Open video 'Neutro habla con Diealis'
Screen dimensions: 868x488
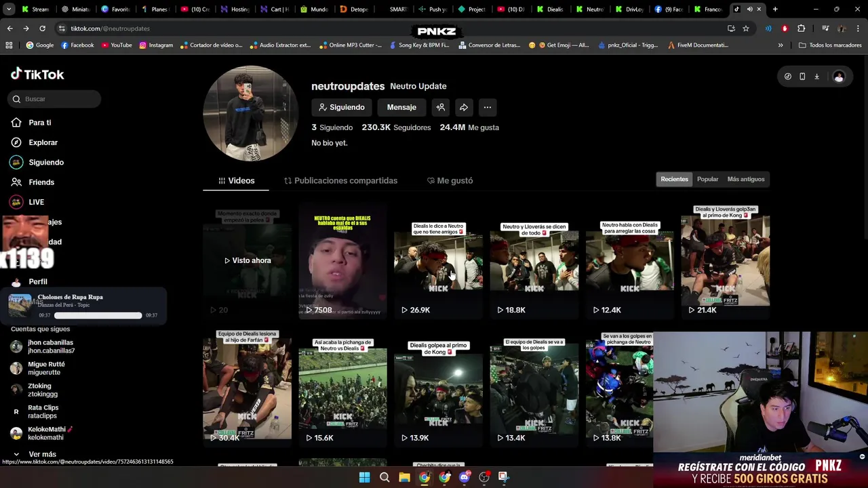[629, 260]
